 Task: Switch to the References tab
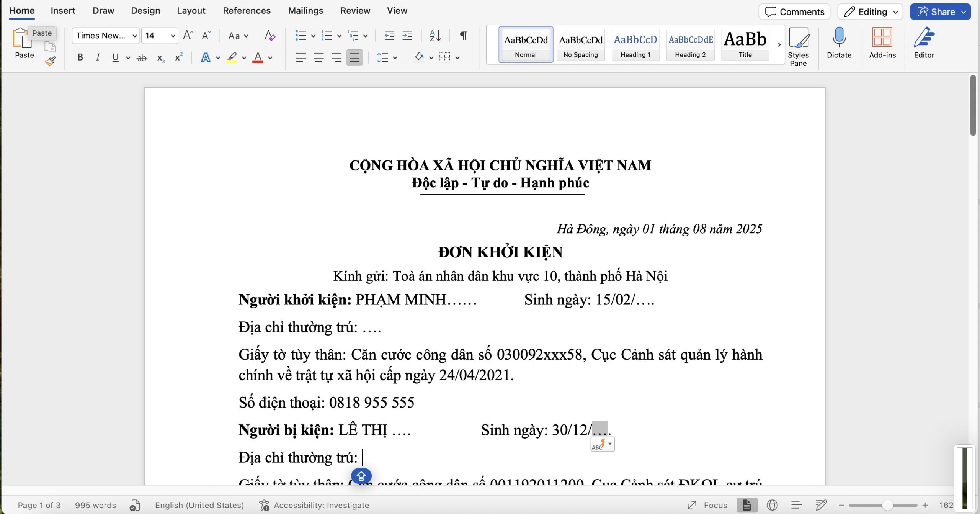point(247,11)
